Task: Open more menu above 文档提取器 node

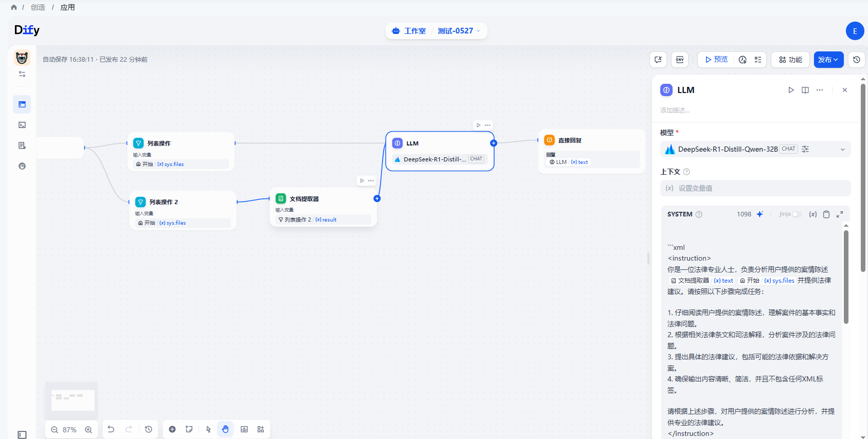Action: (x=371, y=180)
